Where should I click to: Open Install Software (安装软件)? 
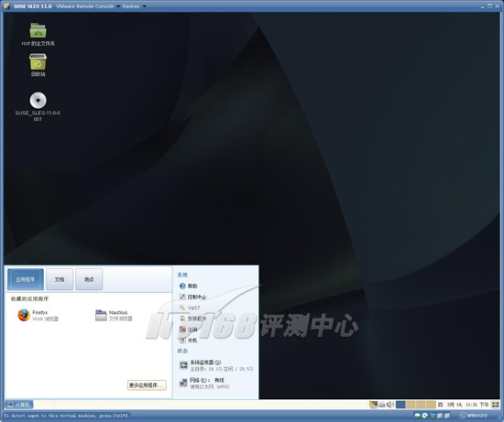point(192,319)
